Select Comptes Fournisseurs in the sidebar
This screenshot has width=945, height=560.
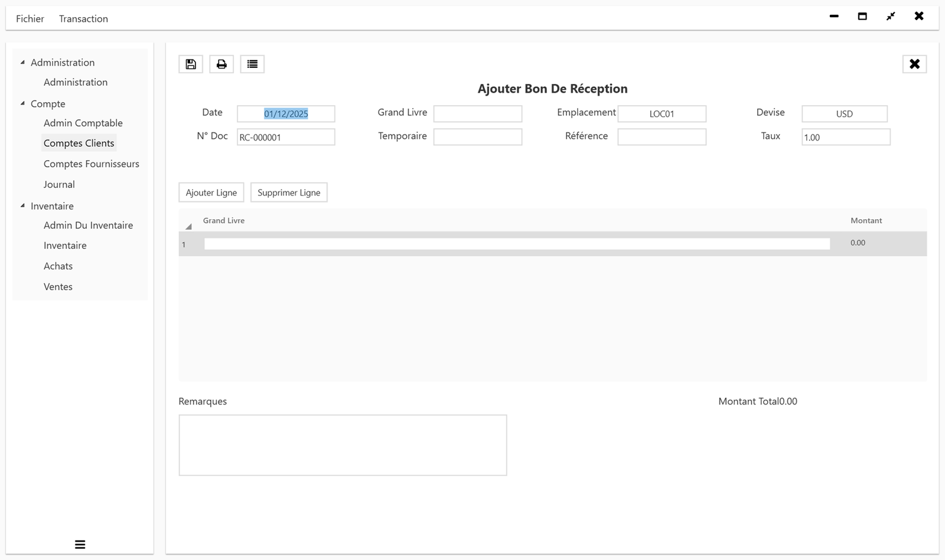pos(91,164)
